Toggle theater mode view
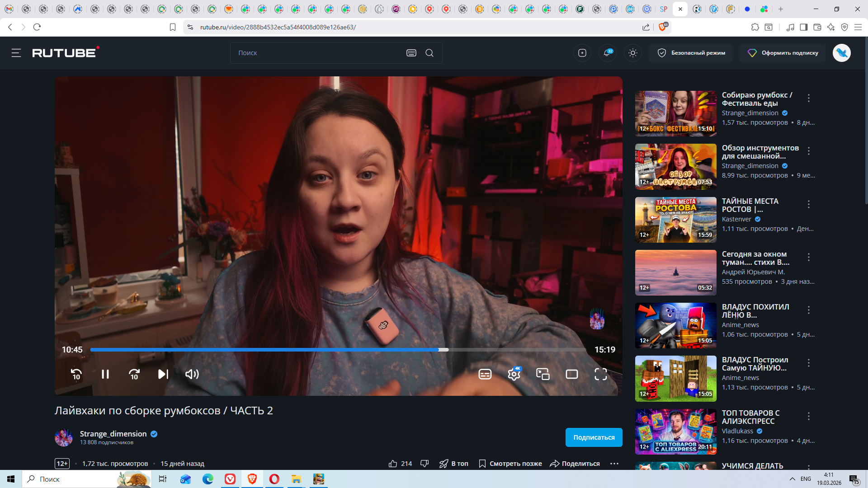The image size is (868, 488). click(572, 374)
